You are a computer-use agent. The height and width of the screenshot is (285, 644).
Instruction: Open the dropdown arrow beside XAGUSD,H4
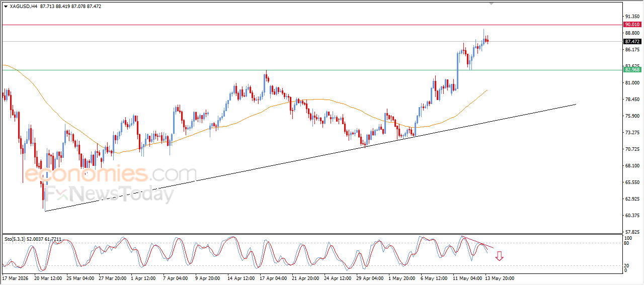point(6,7)
